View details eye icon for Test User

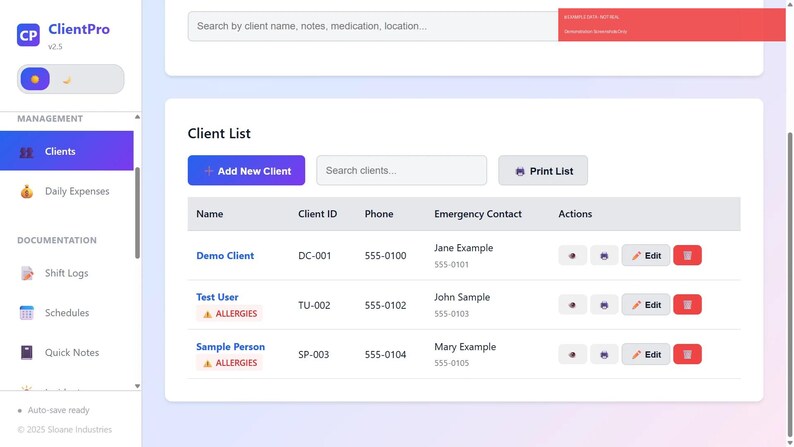pos(573,305)
